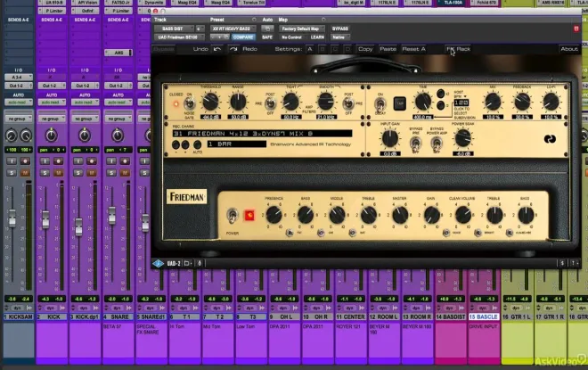Image resolution: width=588 pixels, height=370 pixels.
Task: Click the next rec chain plus button
Action: tap(185, 144)
